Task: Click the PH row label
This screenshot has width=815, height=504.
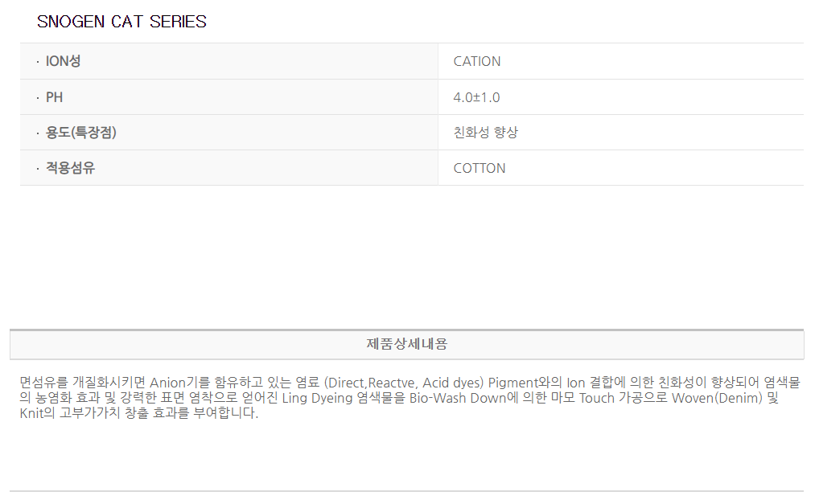Action: tap(54, 97)
